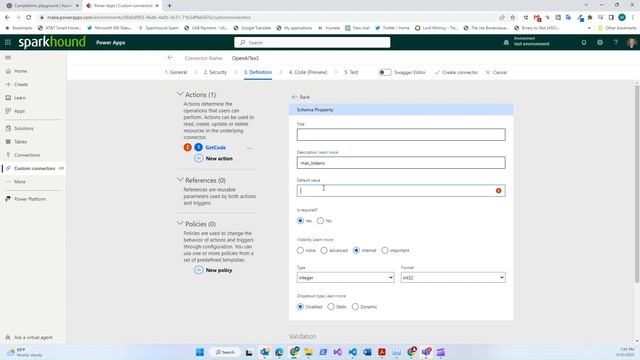This screenshot has height=360, width=640.
Task: Click Create connector
Action: [456, 72]
